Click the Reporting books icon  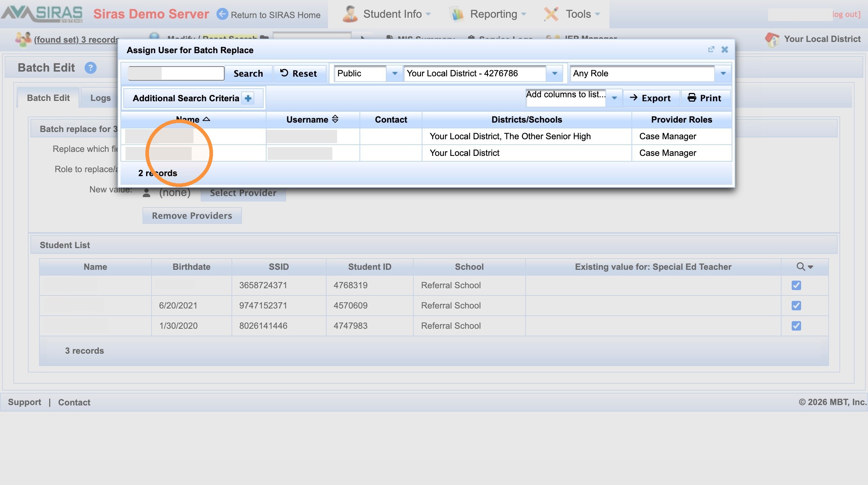pyautogui.click(x=457, y=14)
